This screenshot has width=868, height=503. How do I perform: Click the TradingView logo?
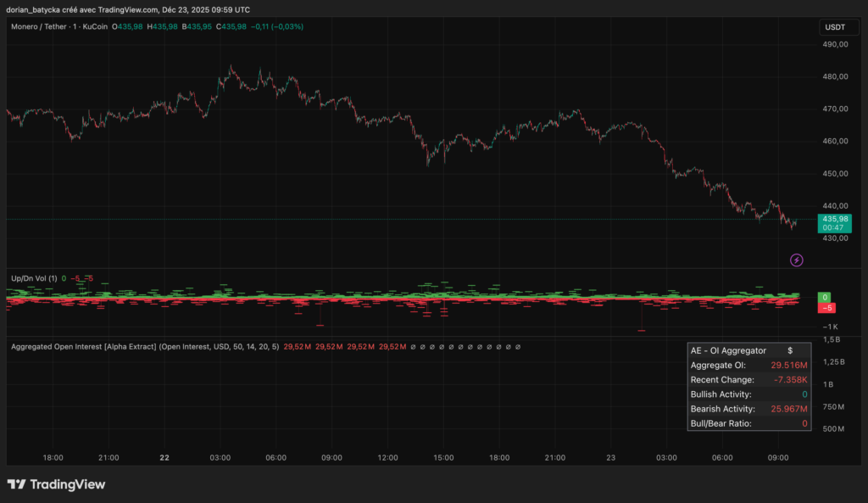tap(56, 484)
